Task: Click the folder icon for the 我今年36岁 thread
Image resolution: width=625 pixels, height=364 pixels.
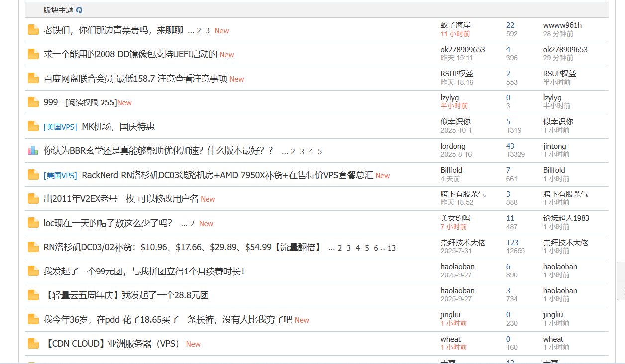Action: 33,319
